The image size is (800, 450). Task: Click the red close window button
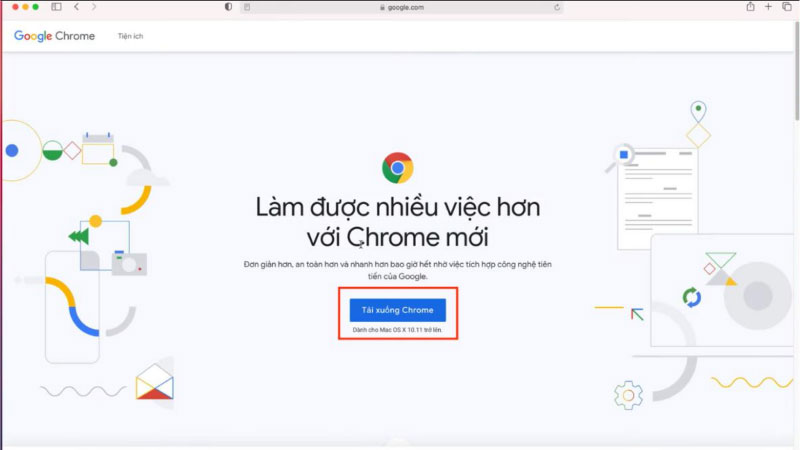pyautogui.click(x=15, y=7)
